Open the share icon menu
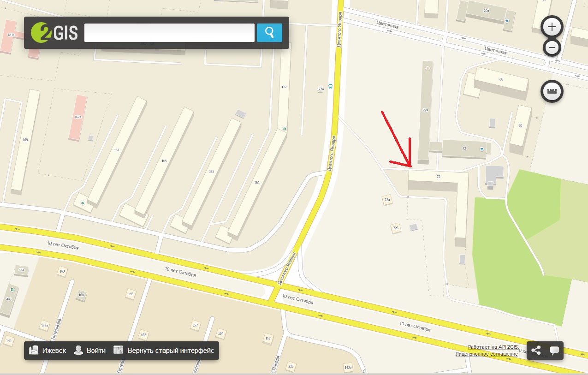Image resolution: width=588 pixels, height=375 pixels. (536, 351)
